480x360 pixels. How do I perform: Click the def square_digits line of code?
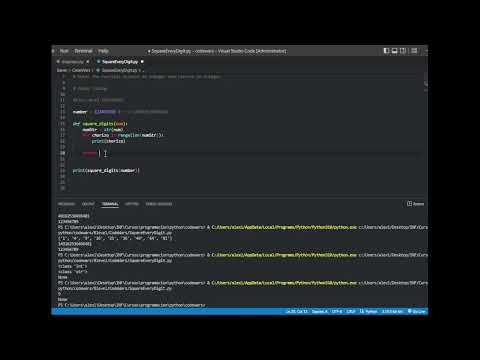(100, 124)
